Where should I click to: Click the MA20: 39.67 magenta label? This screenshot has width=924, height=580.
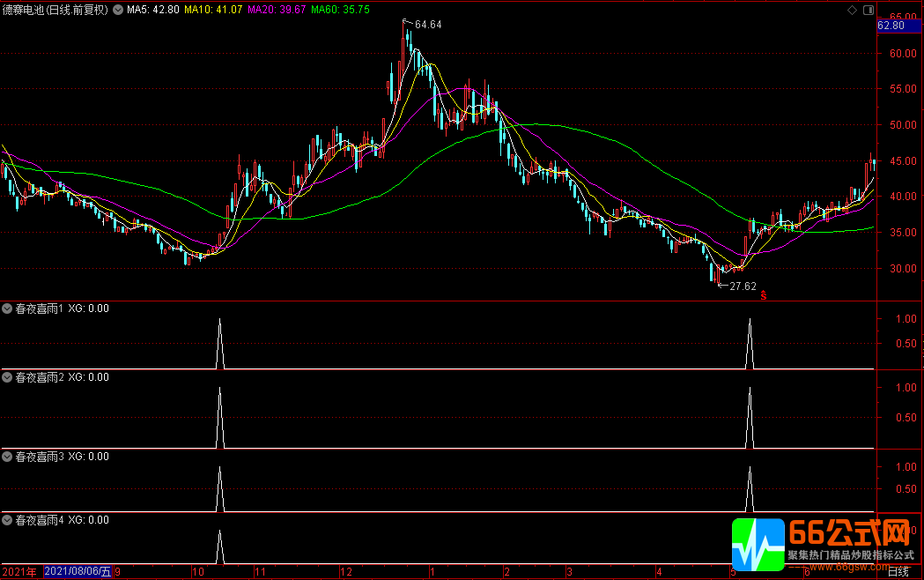277,10
